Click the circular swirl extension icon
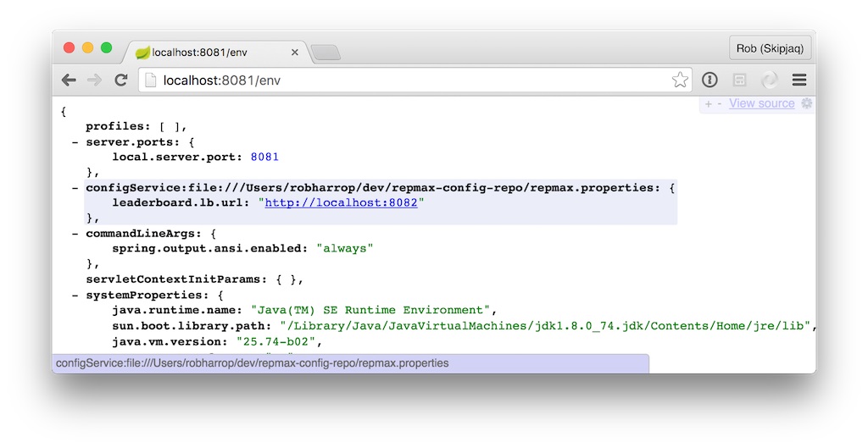 tap(770, 80)
